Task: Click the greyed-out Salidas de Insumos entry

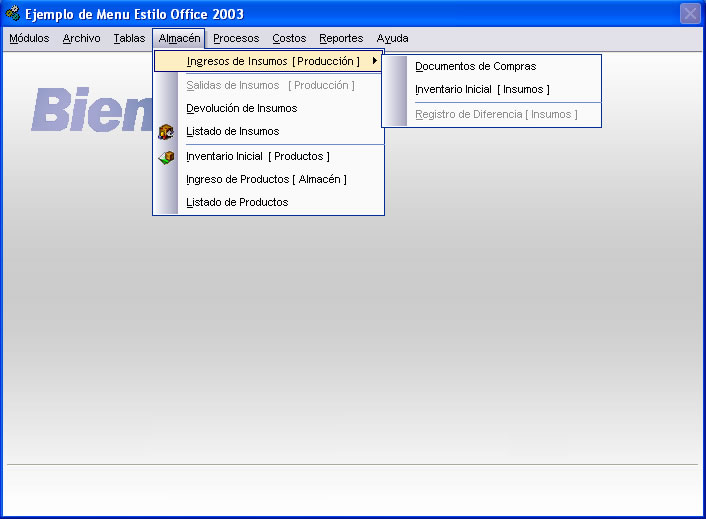Action: 270,85
